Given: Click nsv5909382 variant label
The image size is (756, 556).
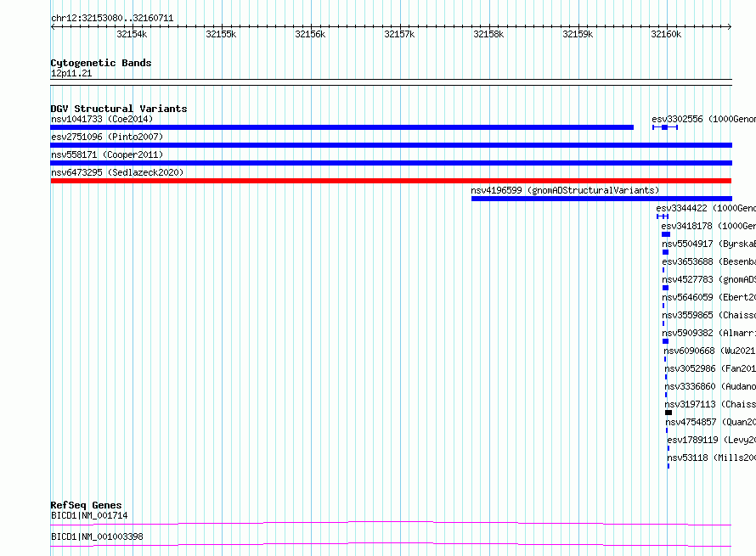Looking at the screenshot, I should point(708,333).
